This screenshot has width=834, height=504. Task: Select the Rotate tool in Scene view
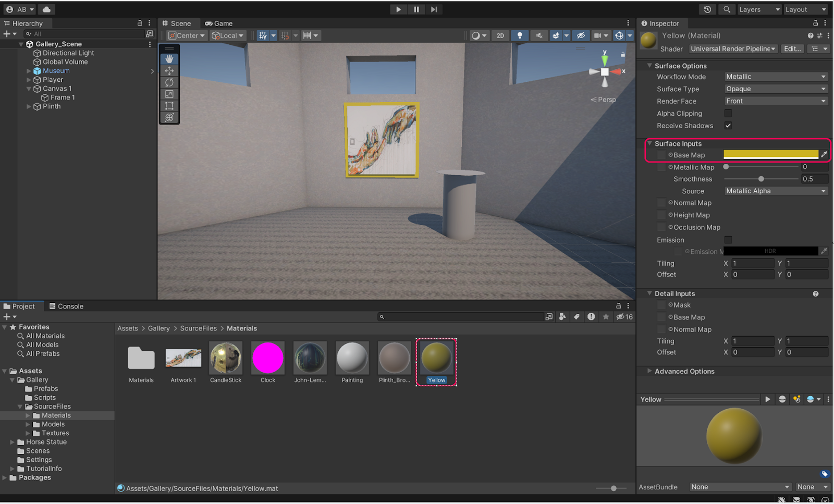click(x=169, y=82)
